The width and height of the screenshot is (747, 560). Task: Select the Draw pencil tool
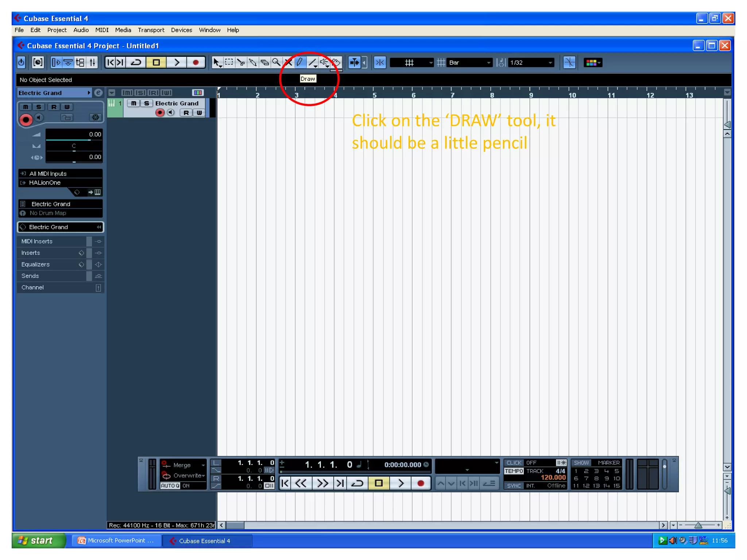pos(300,62)
